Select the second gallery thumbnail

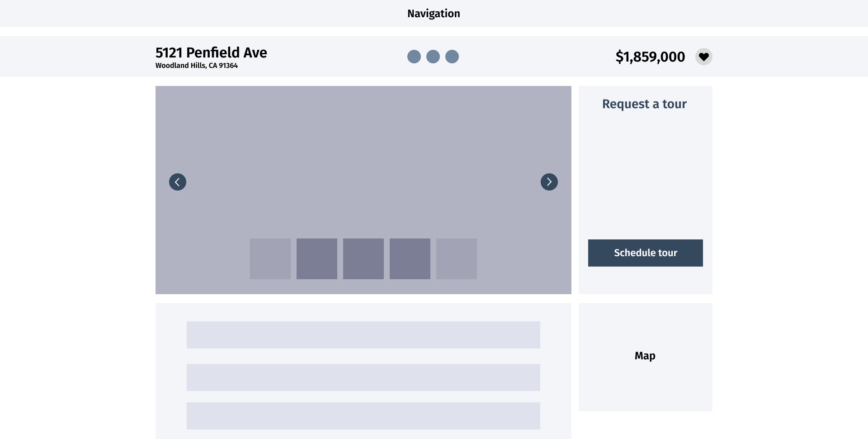coord(317,259)
